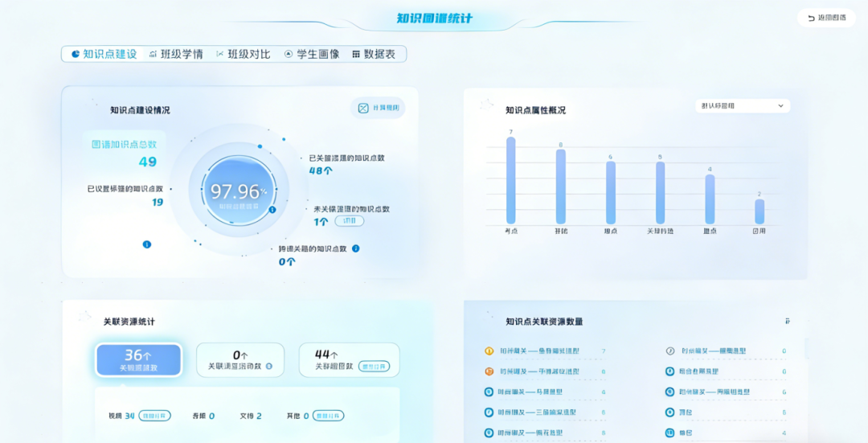Click the view button in the 44个 card

374,367
